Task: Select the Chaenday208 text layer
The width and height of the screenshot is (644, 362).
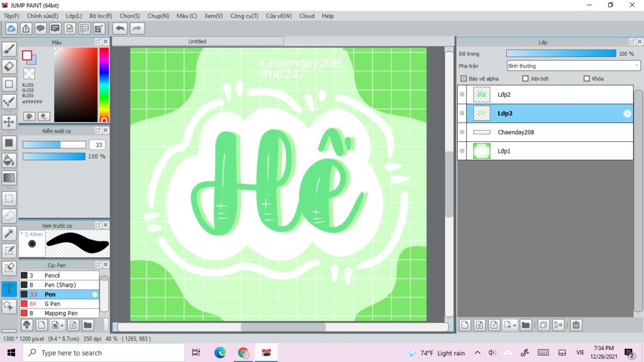Action: click(545, 132)
